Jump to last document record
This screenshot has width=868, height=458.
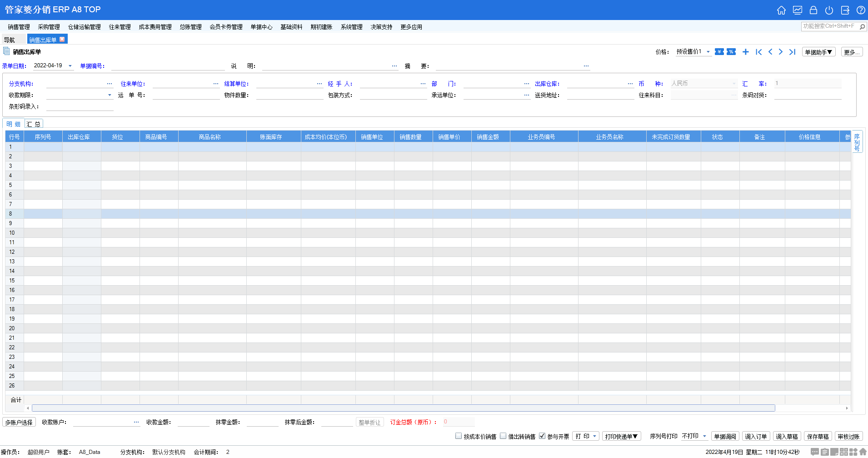tap(792, 52)
